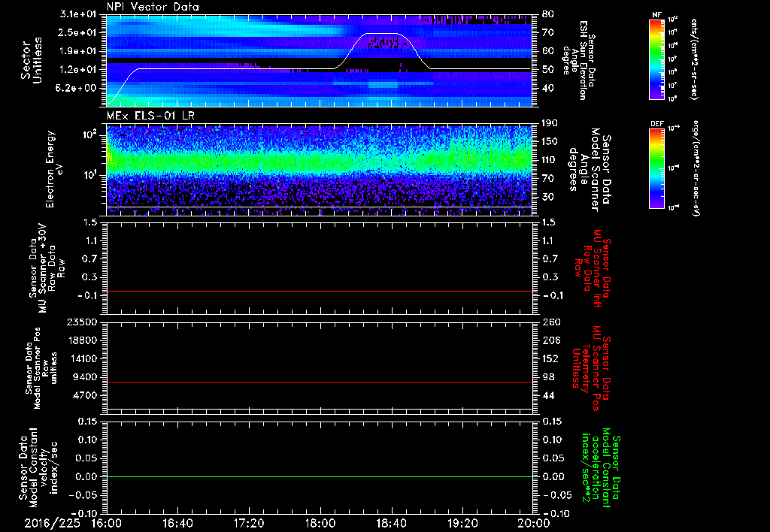The width and height of the screenshot is (770, 532).
Task: Click the "206" telemetry tick value
Action: [550, 340]
